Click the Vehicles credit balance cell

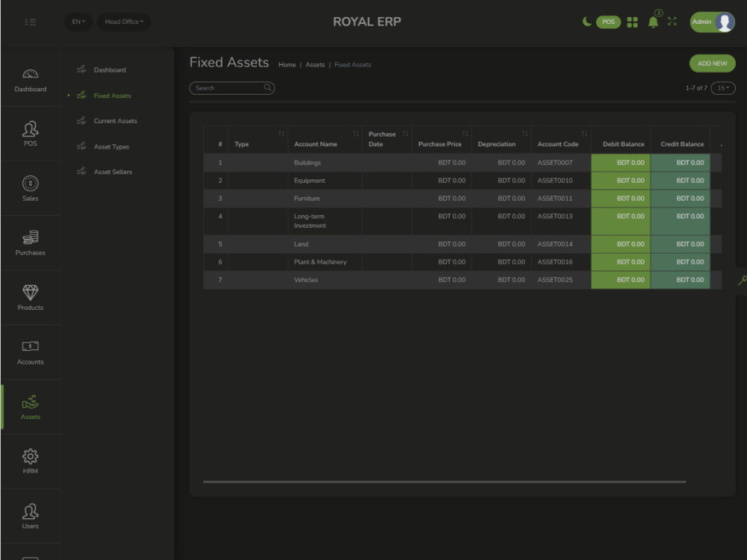[681, 280]
